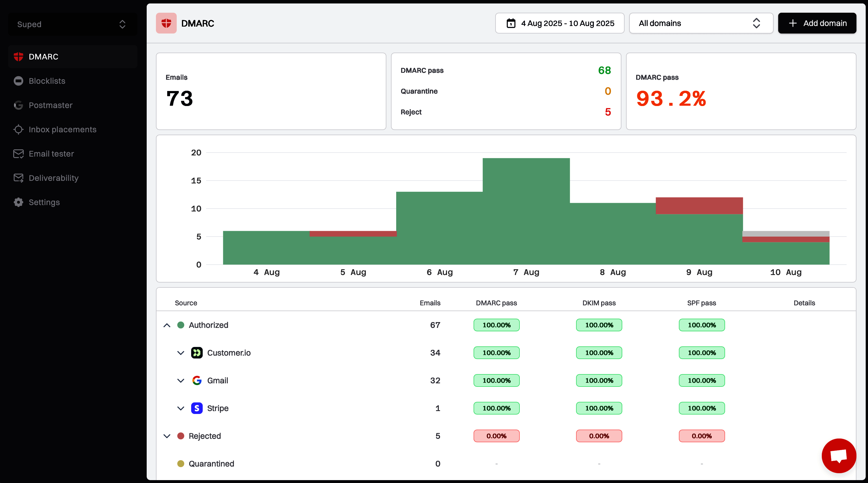Open the Email tester page
The width and height of the screenshot is (868, 483).
tap(51, 154)
